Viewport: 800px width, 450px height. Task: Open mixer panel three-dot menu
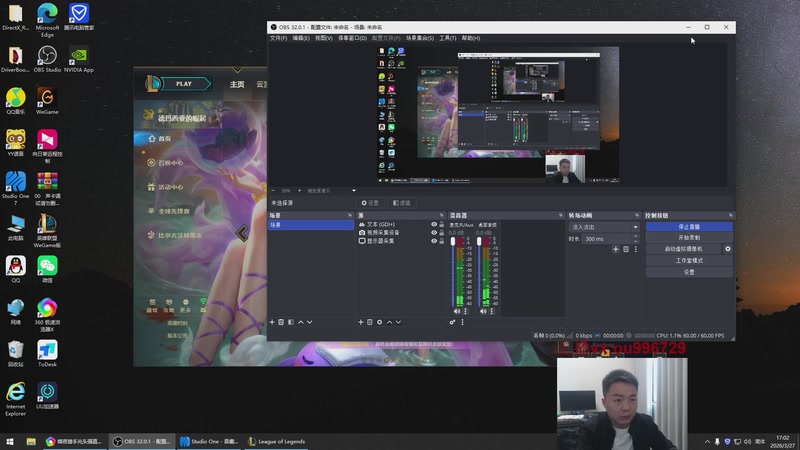point(463,322)
